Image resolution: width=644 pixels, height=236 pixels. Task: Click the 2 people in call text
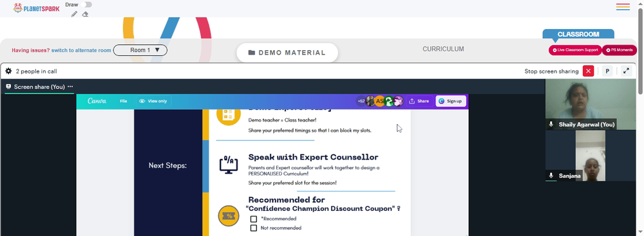[x=37, y=71]
